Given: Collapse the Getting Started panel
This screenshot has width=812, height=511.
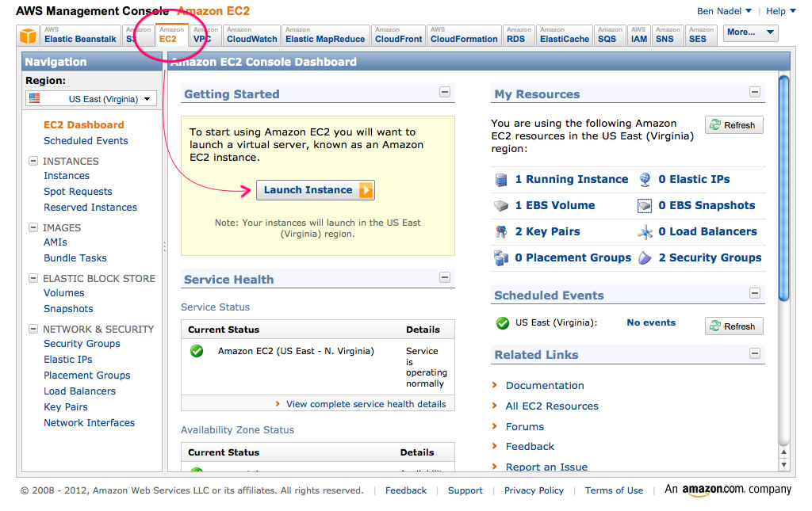Looking at the screenshot, I should point(445,92).
